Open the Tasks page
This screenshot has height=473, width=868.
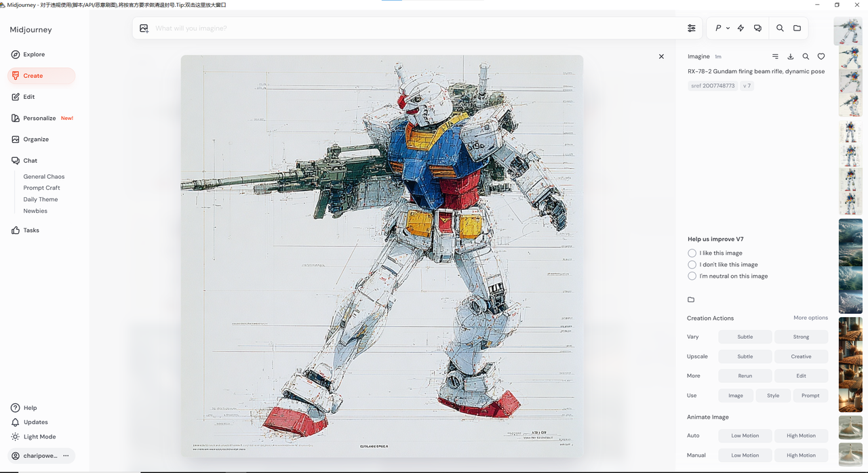[25, 230]
